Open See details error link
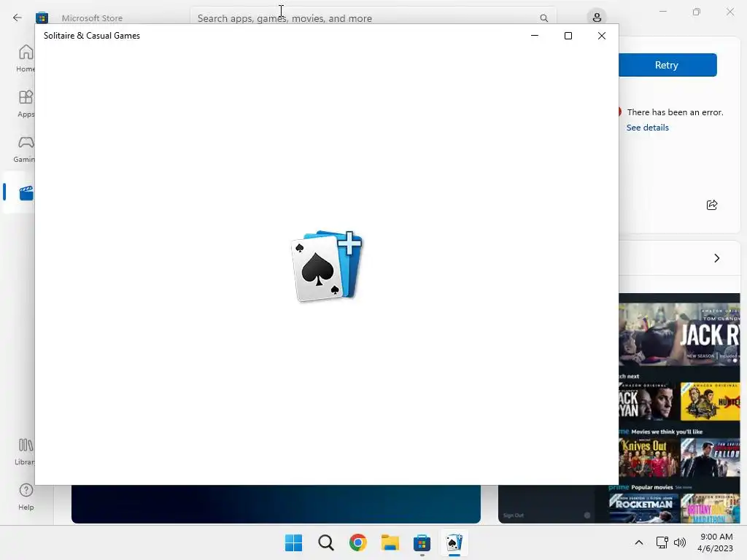 pyautogui.click(x=648, y=128)
